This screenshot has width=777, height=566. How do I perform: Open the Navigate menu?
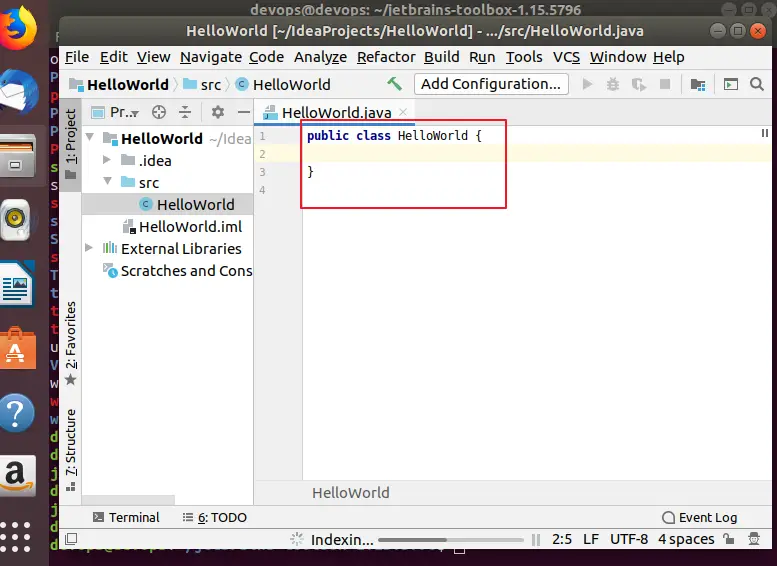click(211, 57)
